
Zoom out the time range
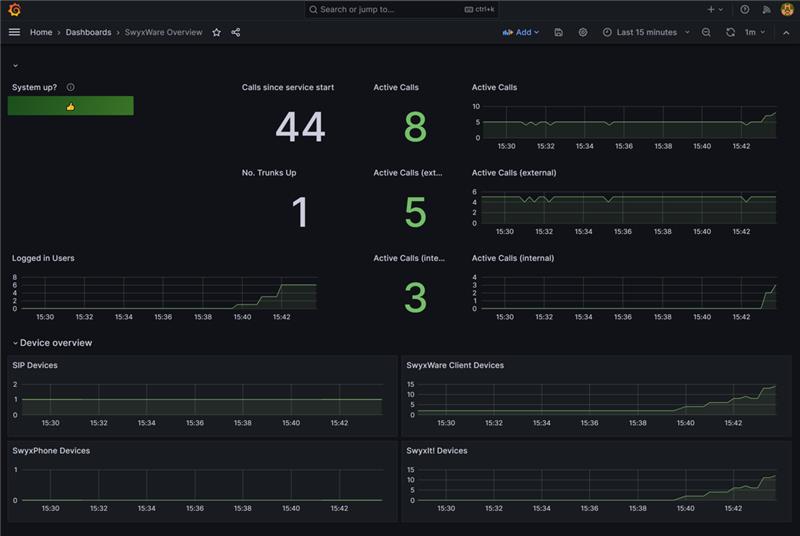706,32
